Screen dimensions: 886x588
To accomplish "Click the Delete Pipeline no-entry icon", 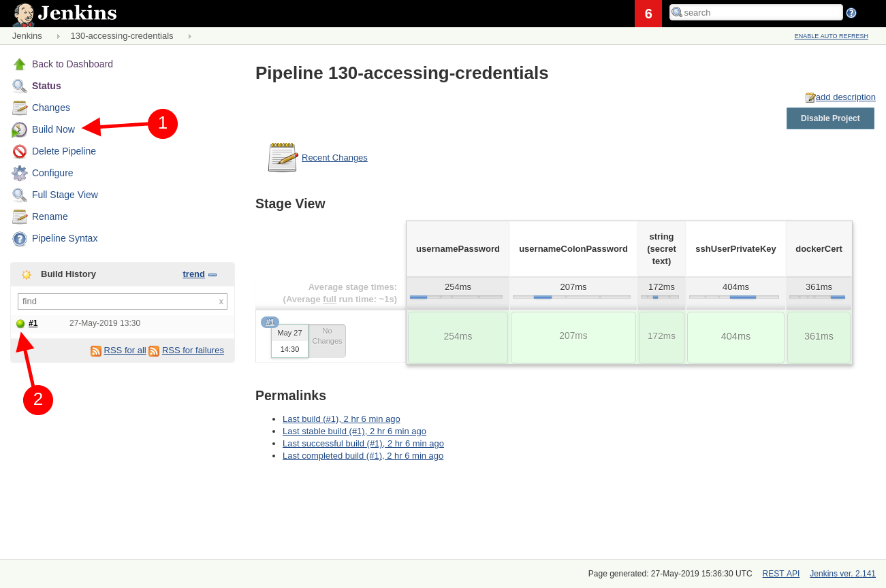I will pos(20,151).
